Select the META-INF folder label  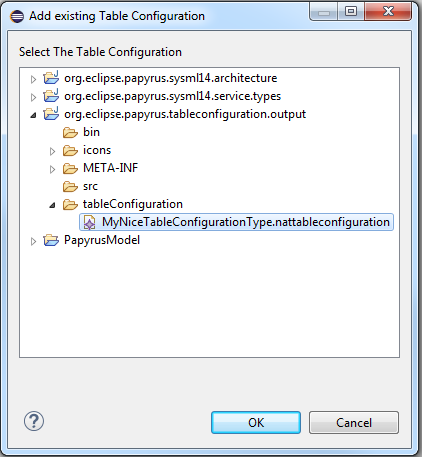(110, 168)
